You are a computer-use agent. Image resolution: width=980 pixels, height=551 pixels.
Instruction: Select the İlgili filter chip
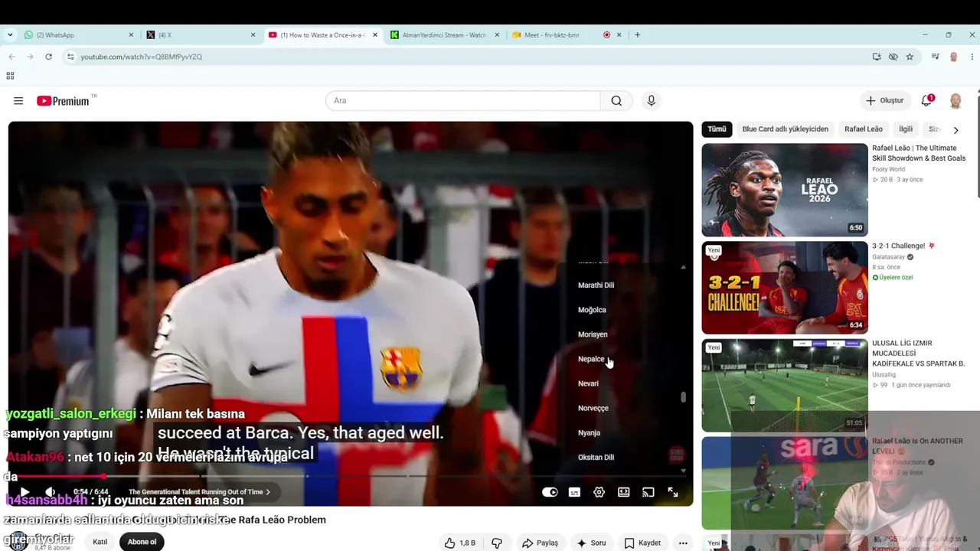[906, 129]
